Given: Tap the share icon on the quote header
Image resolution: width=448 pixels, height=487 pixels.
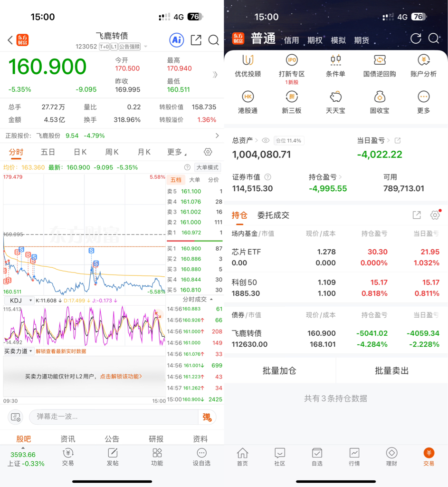Looking at the screenshot, I should pyautogui.click(x=196, y=40).
